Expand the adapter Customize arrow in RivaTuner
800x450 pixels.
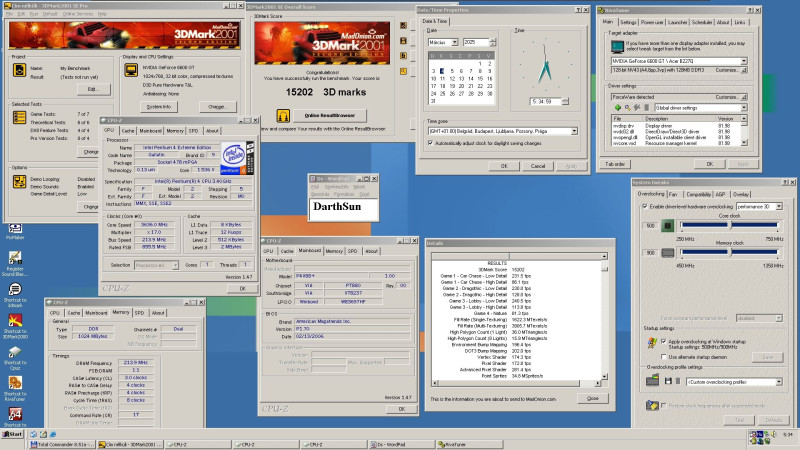point(743,70)
